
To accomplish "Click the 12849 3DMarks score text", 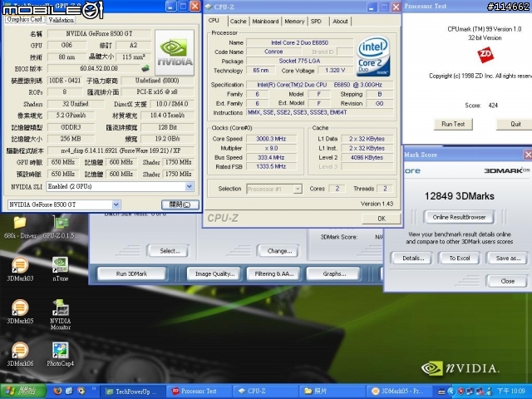I will click(459, 196).
